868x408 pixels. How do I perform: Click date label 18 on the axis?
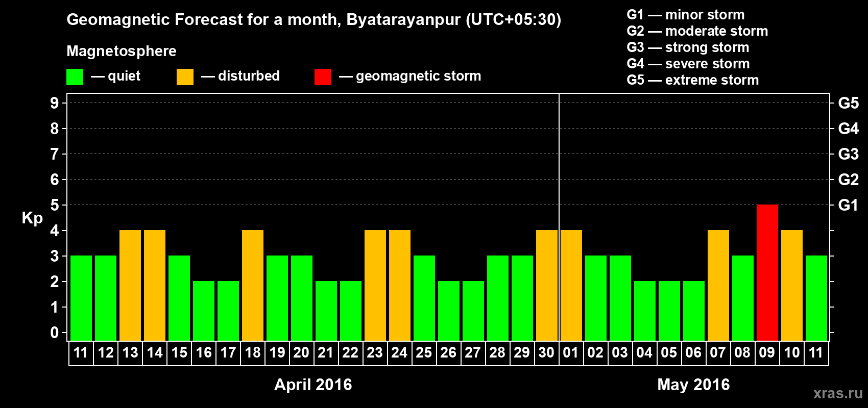(x=253, y=353)
